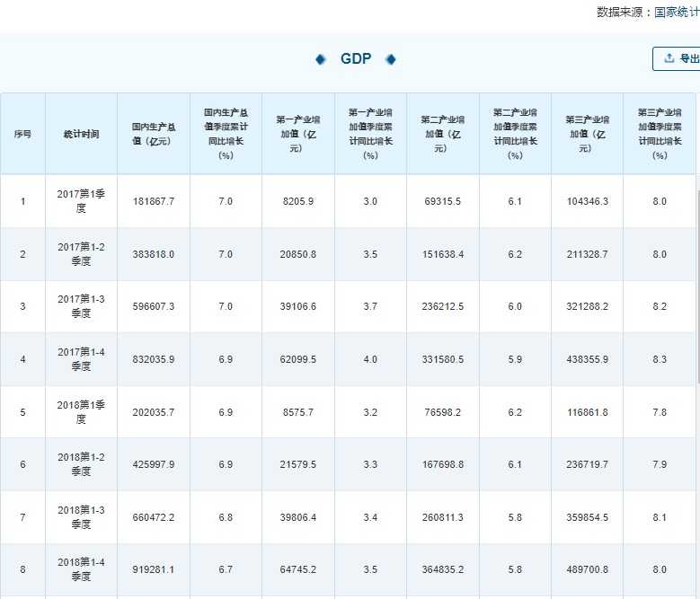700x599 pixels.
Task: Click the 第三产业增加值 (亿元) column header
Action: point(587,134)
